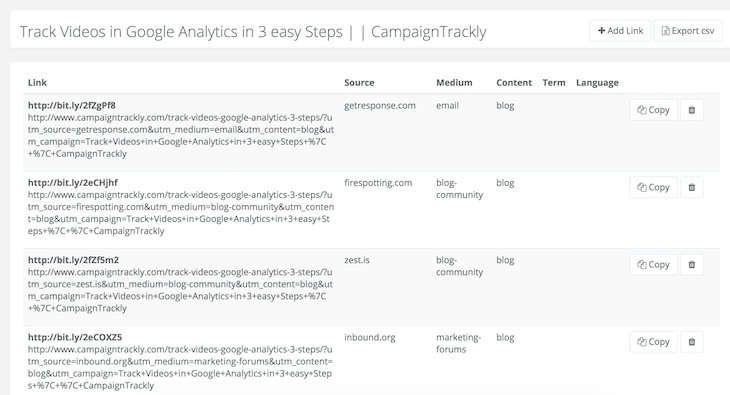The image size is (730, 395).
Task: Click the Medium column header
Action: click(x=454, y=82)
